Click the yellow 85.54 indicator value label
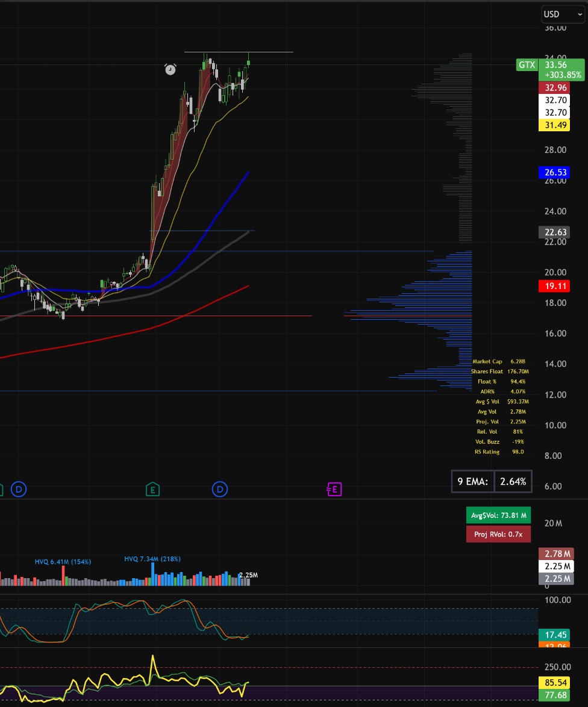The height and width of the screenshot is (707, 588). tap(555, 683)
